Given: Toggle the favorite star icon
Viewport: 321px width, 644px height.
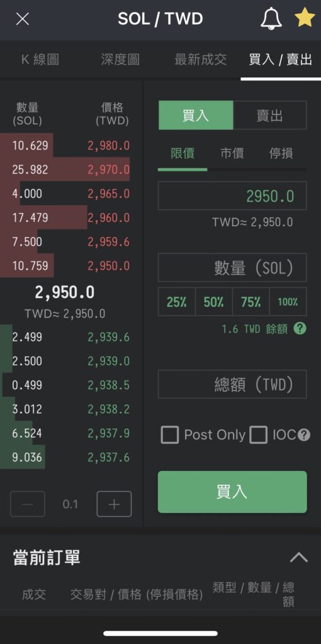Looking at the screenshot, I should point(305,18).
